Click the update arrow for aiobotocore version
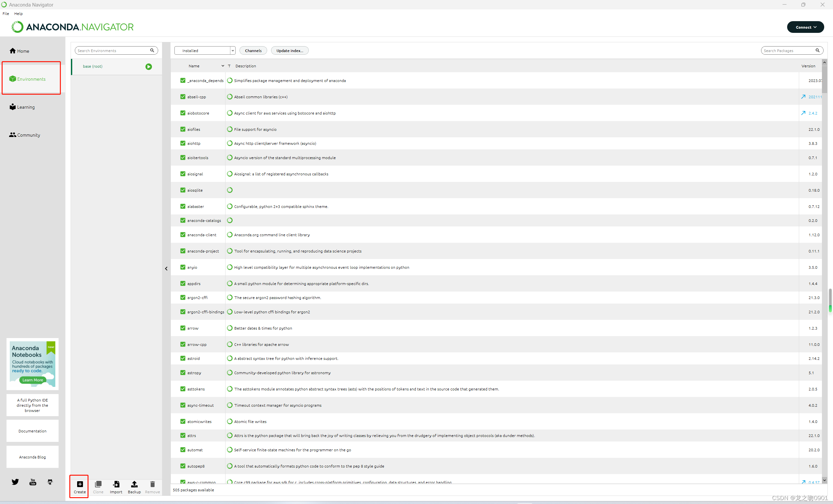The width and height of the screenshot is (833, 504). 803,113
